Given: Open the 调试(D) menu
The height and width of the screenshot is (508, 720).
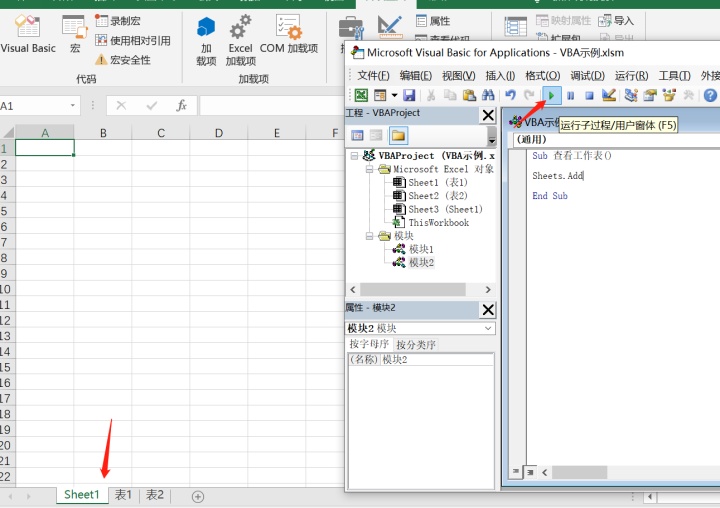Looking at the screenshot, I should 587,75.
